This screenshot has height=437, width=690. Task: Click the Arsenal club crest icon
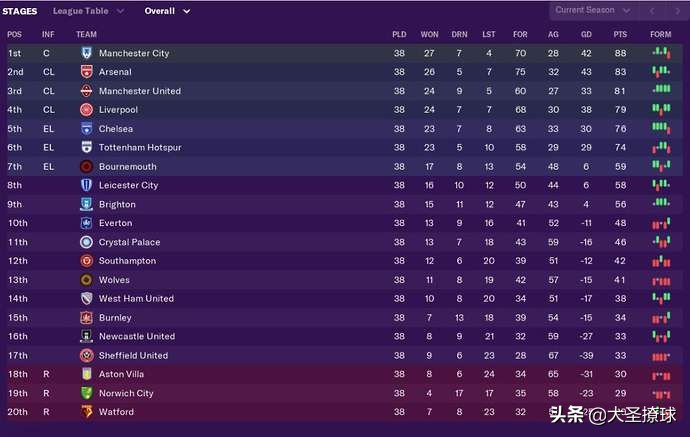point(86,72)
